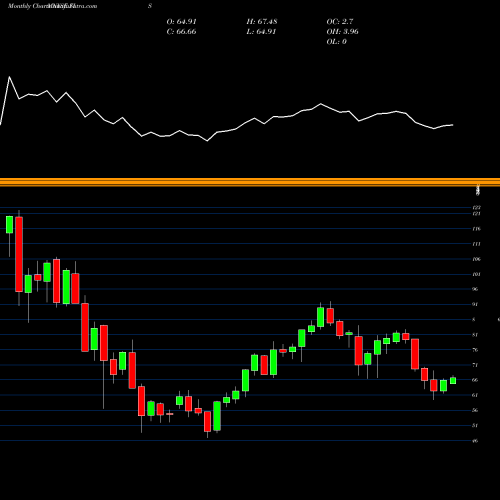Click the 51 price axis label
This screenshot has height=500, width=500.
tap(475, 425)
